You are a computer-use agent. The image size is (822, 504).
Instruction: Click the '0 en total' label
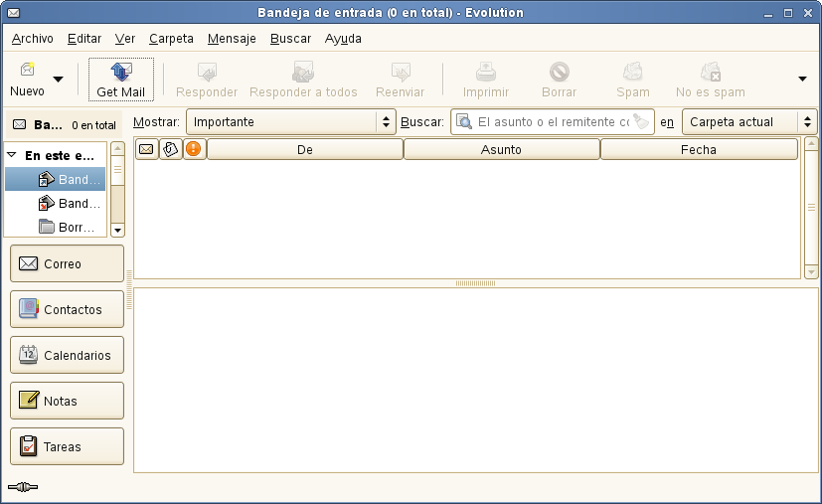93,125
